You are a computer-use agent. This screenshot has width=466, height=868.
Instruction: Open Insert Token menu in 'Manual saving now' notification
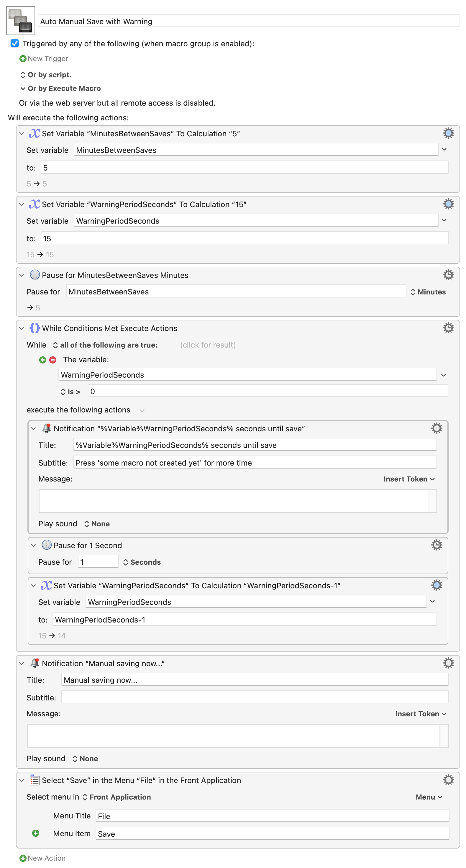coord(421,714)
